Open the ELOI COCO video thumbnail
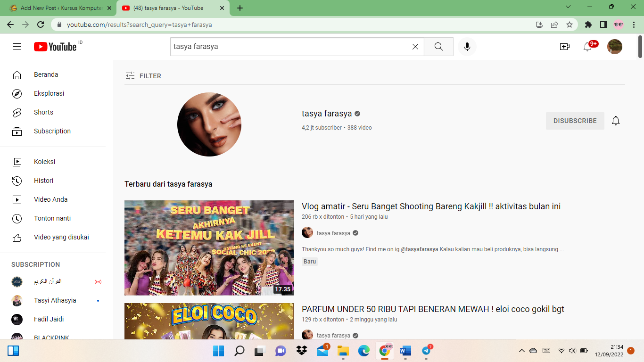The height and width of the screenshot is (362, 644). pyautogui.click(x=209, y=321)
